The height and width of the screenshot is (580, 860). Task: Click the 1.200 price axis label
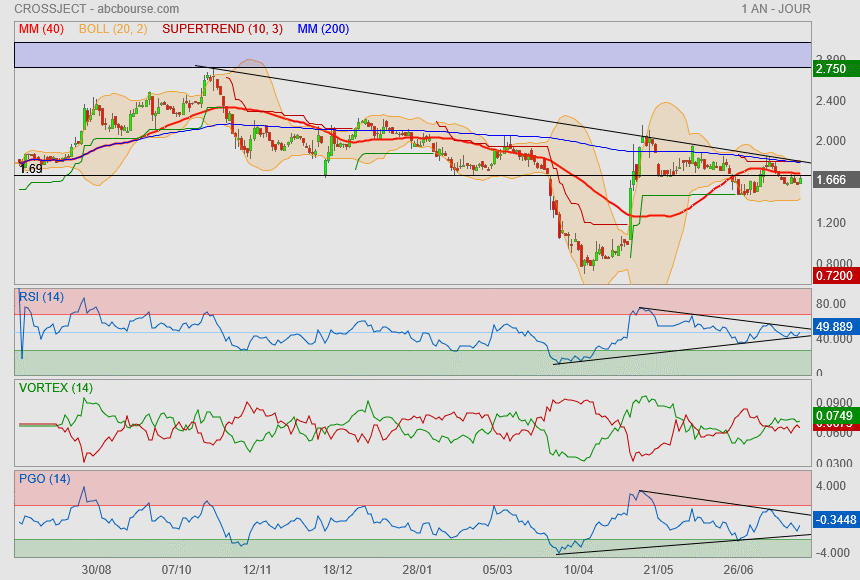click(831, 223)
